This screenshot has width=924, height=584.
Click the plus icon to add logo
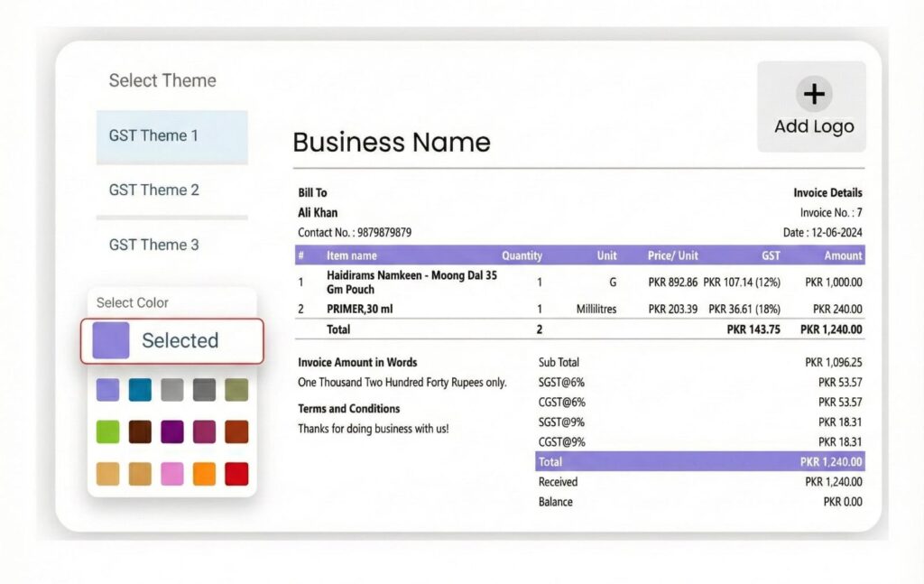coord(814,93)
